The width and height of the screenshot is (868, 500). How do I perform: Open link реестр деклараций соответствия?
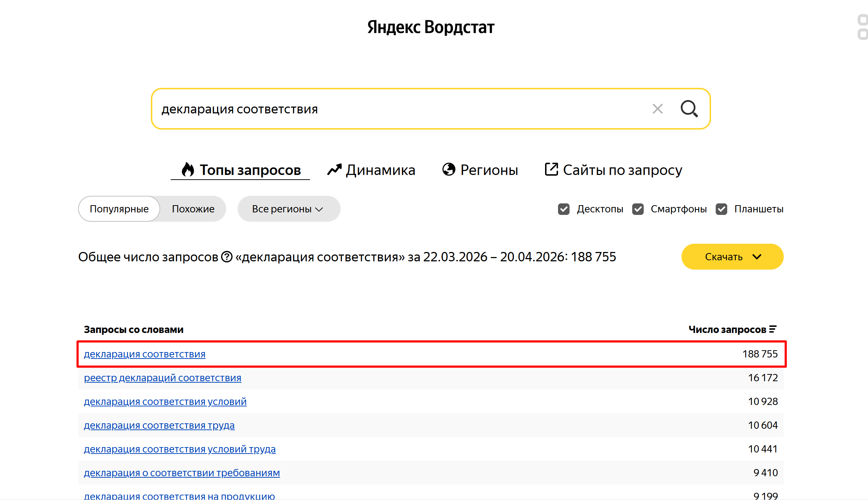(x=163, y=378)
